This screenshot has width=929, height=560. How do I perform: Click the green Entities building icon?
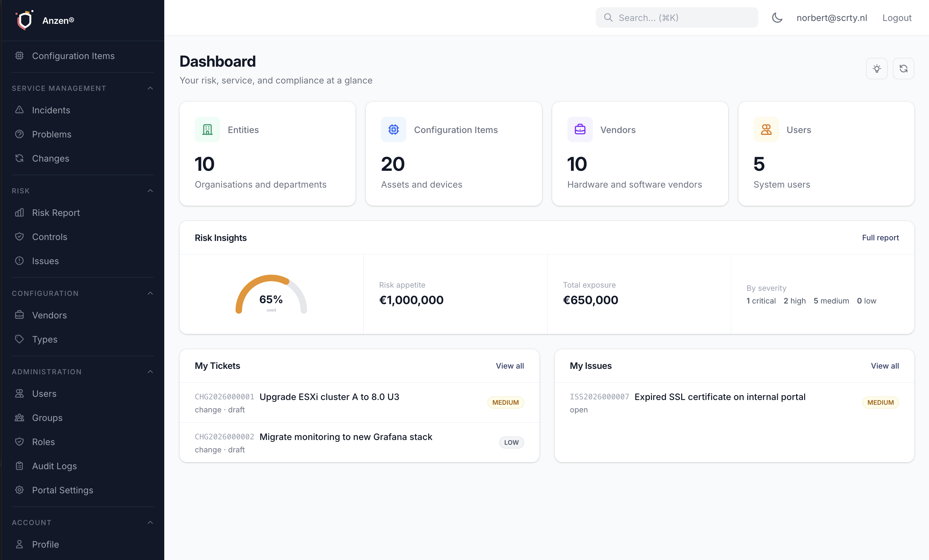tap(207, 130)
